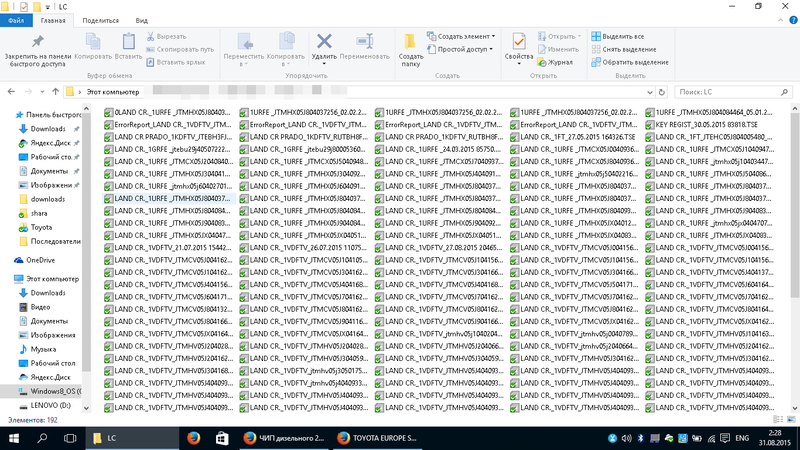Viewport: 800px width, 450px height.
Task: Click the Изменить edit command
Action: coord(558,49)
